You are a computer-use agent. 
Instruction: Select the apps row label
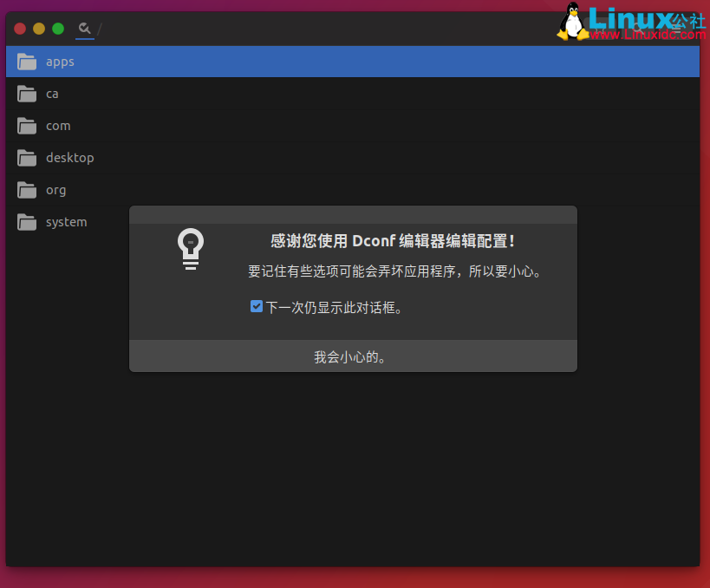(x=60, y=62)
